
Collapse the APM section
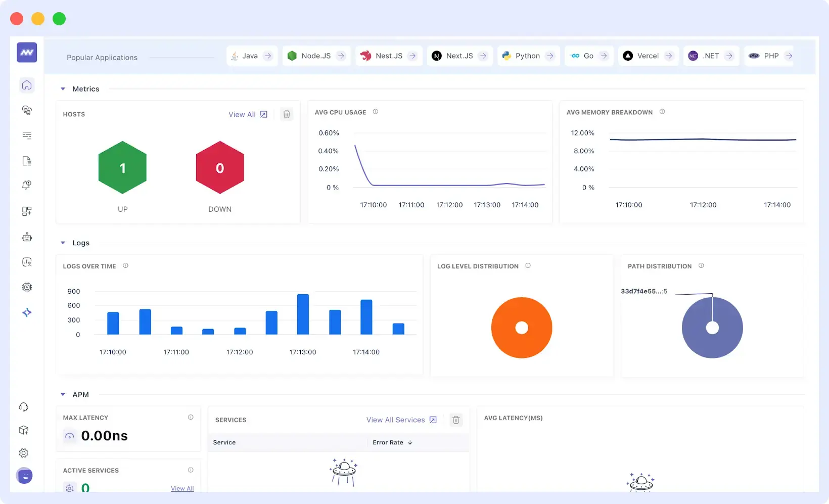(63, 394)
